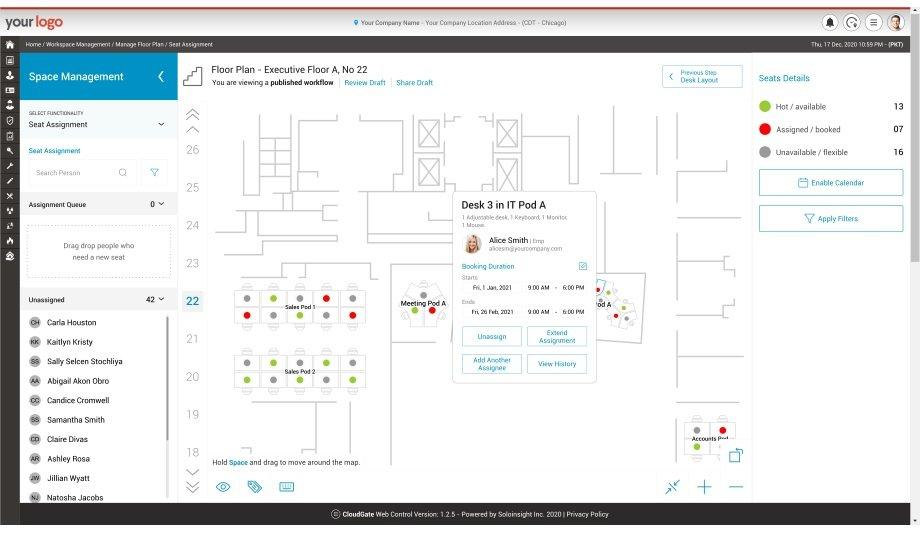Click the home icon in left sidebar

9,45
